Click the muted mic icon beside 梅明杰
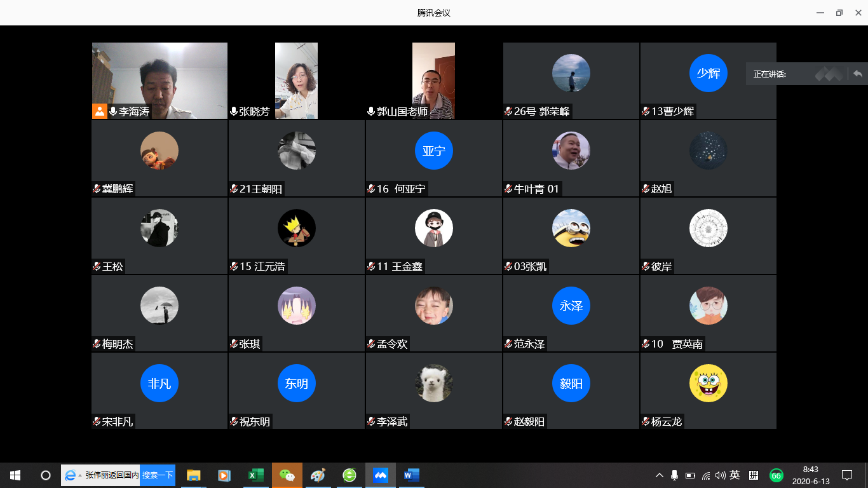The height and width of the screenshot is (488, 868). pos(97,344)
